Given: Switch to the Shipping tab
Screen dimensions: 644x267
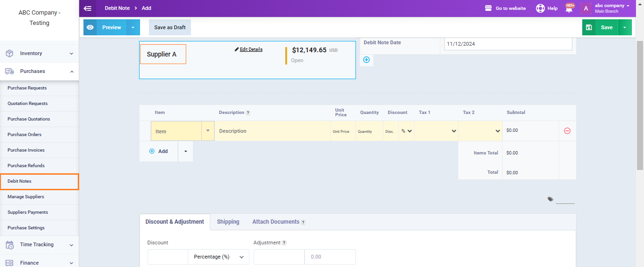Looking at the screenshot, I should pos(228,222).
